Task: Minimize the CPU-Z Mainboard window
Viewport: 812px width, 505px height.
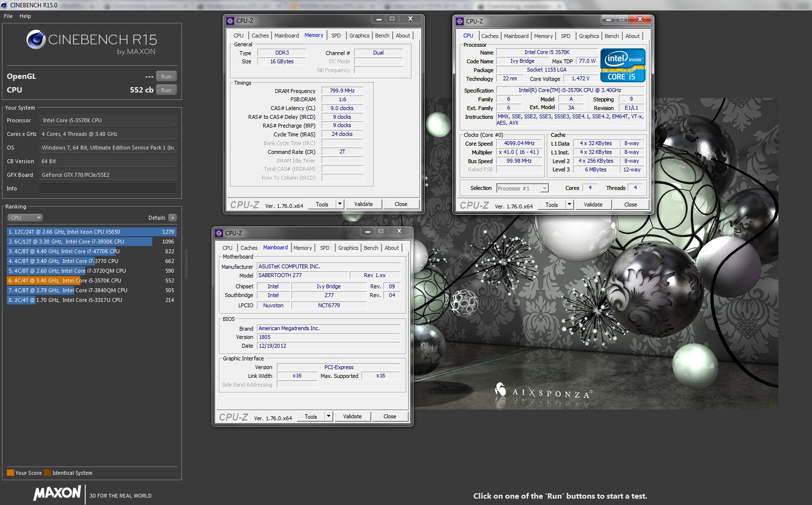Action: (x=368, y=231)
